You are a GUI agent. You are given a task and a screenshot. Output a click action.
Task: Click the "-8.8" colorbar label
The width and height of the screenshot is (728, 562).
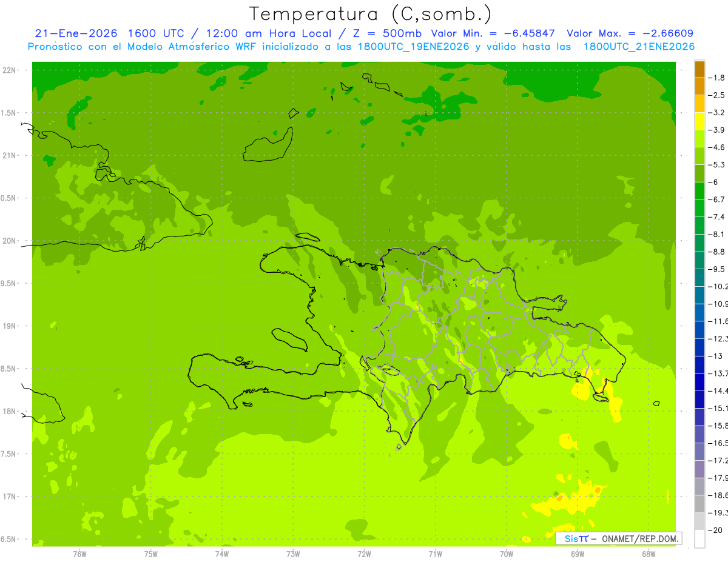(x=716, y=252)
